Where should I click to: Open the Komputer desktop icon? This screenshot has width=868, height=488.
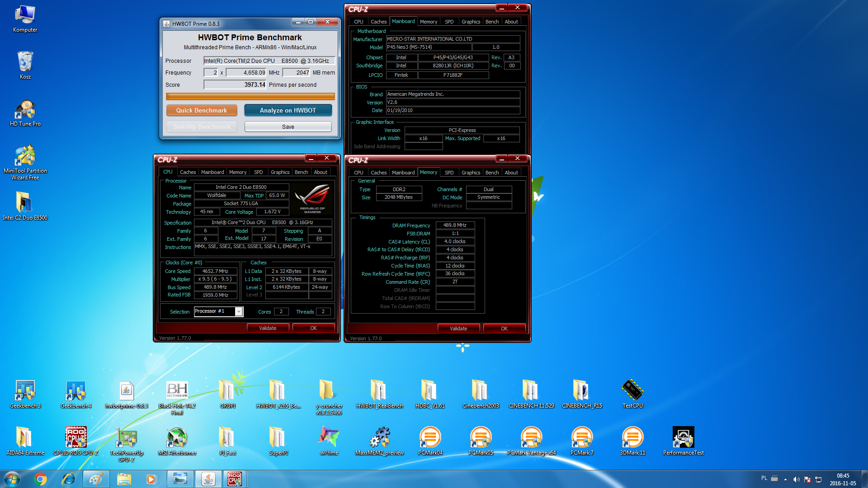tap(25, 19)
